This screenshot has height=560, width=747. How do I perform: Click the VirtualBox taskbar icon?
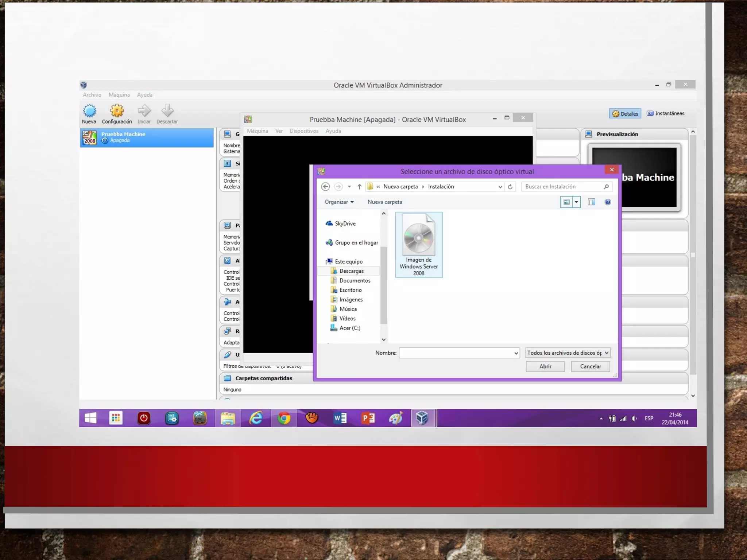coord(422,418)
